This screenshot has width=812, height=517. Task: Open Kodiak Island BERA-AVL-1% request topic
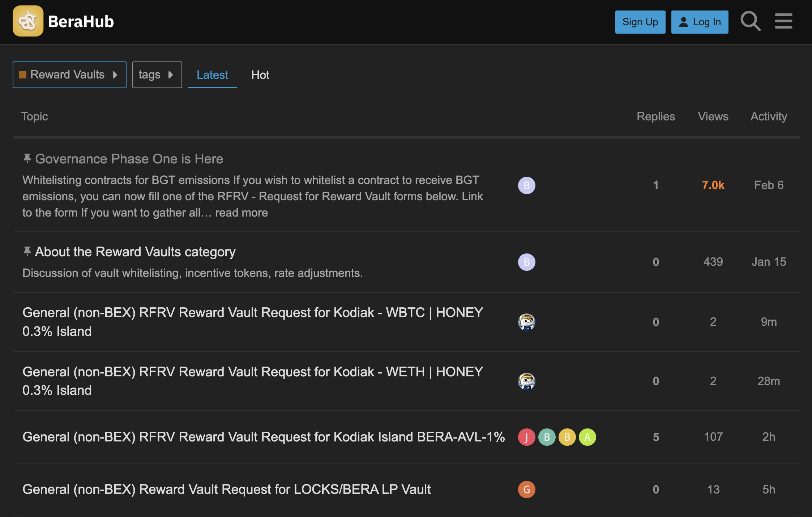[264, 437]
